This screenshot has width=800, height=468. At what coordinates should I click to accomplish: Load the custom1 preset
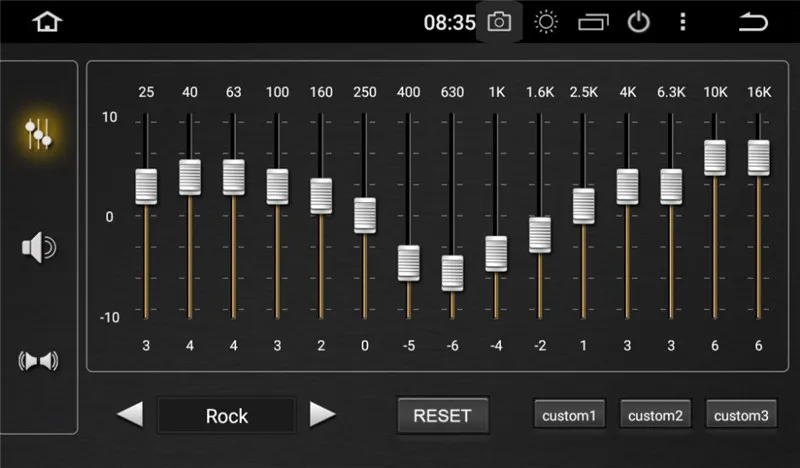(569, 415)
